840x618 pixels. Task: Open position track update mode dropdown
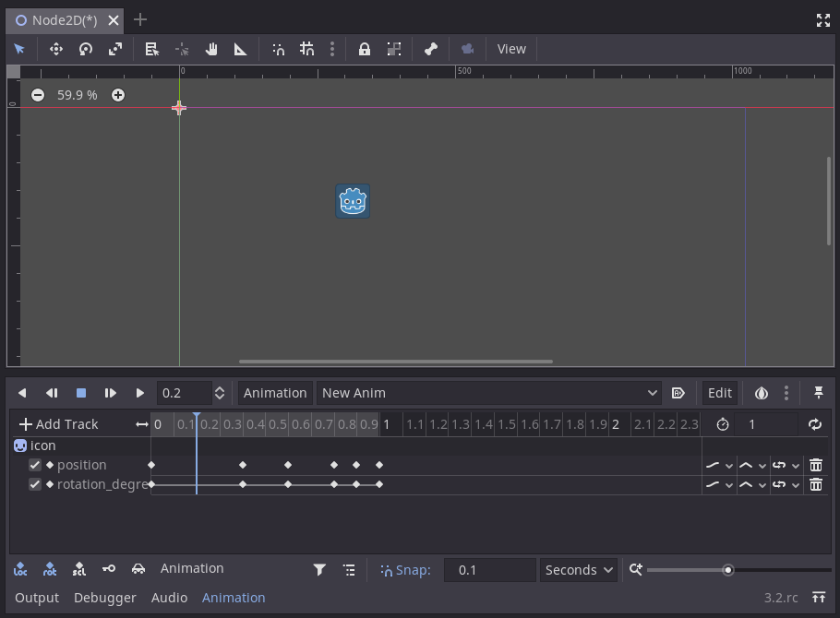tap(719, 465)
